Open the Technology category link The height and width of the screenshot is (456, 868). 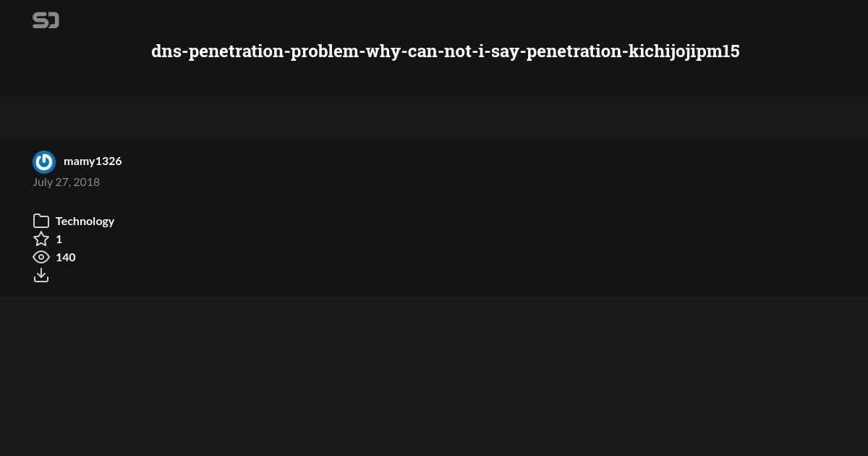85,221
